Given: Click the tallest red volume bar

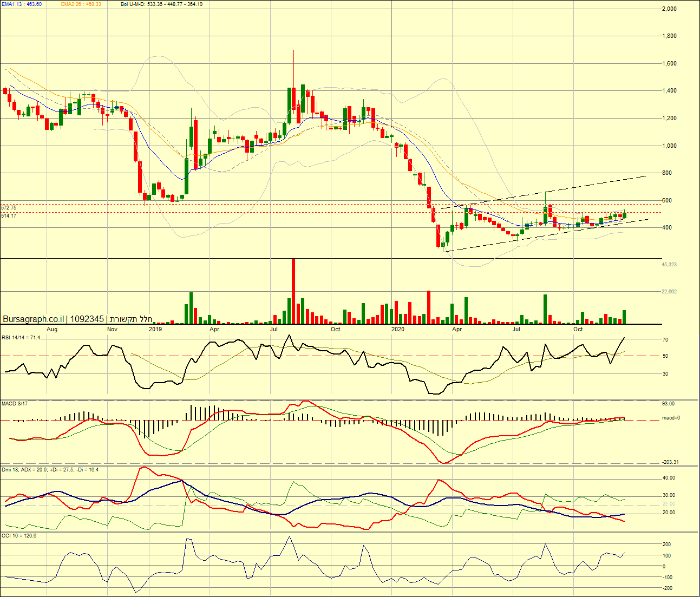Looking at the screenshot, I should (x=293, y=291).
